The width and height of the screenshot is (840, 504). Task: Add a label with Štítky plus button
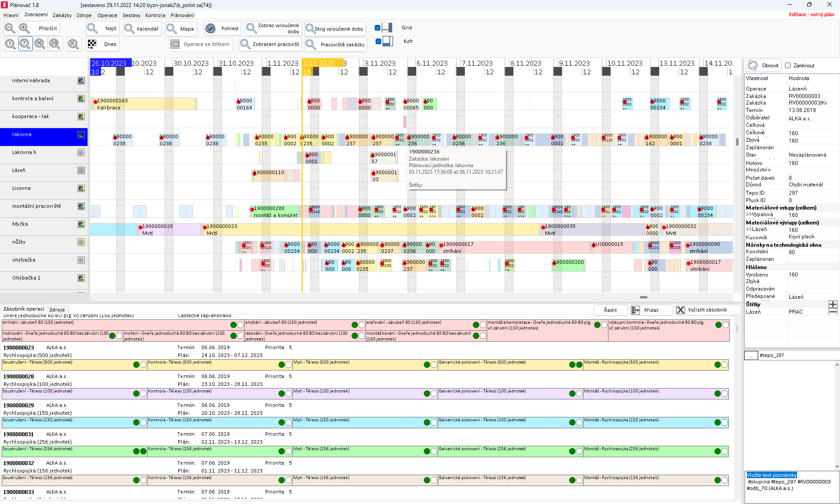(833, 304)
